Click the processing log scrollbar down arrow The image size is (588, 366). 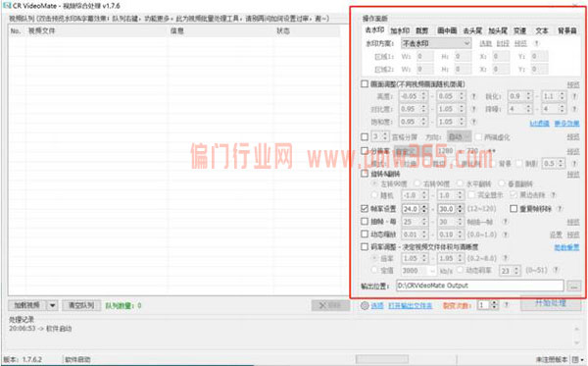pyautogui.click(x=577, y=342)
